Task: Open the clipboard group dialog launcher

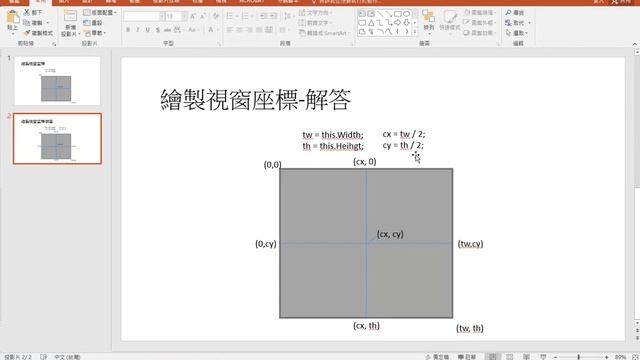Action: pyautogui.click(x=54, y=44)
